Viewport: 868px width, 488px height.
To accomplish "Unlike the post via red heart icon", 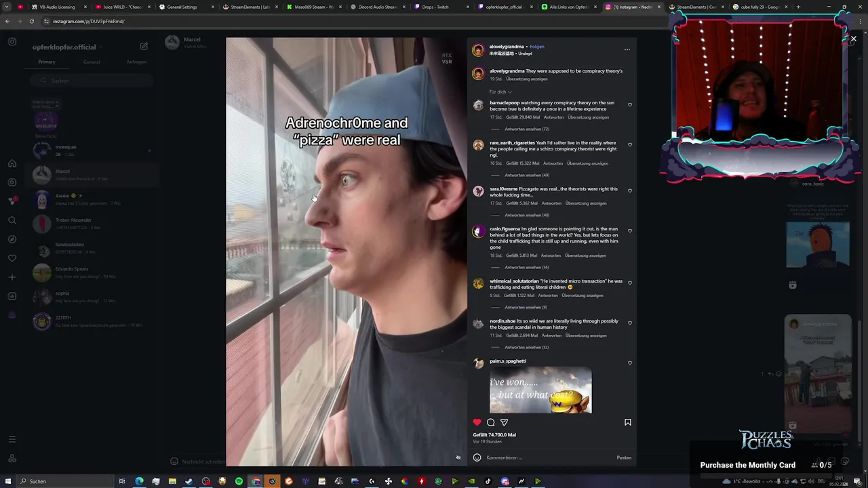I will 477,422.
